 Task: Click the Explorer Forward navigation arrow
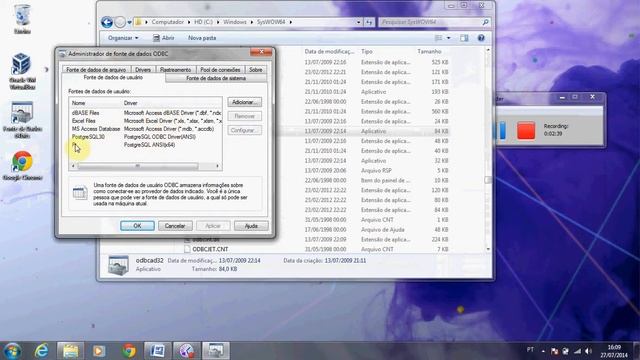click(120, 22)
